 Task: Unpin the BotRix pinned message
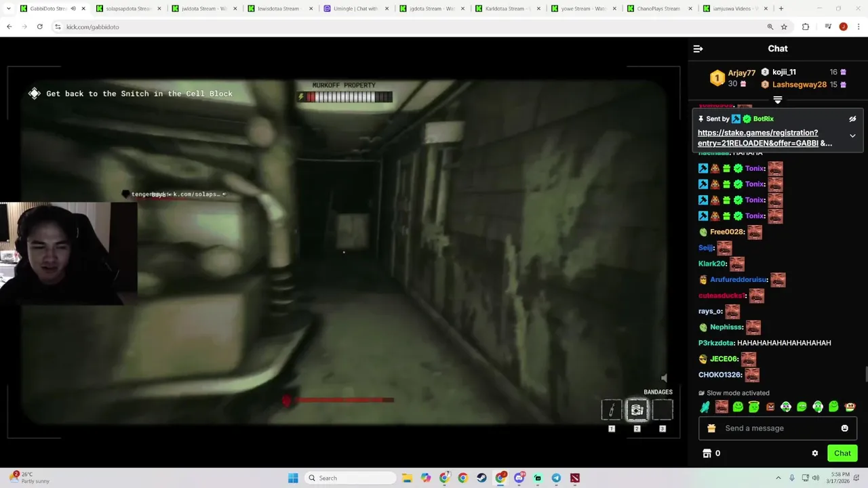click(852, 119)
